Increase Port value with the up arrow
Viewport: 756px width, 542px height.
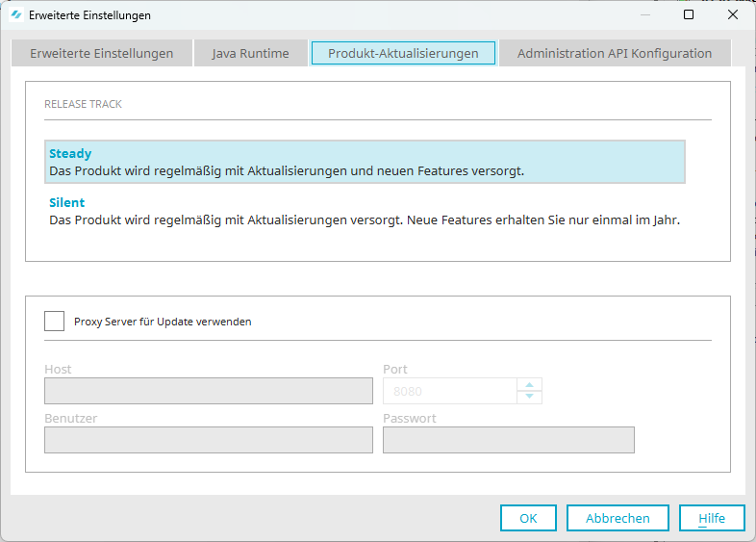tap(530, 385)
